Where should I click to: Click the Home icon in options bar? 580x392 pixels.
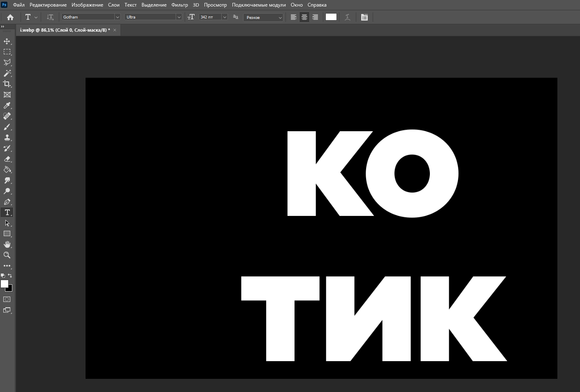click(x=10, y=17)
